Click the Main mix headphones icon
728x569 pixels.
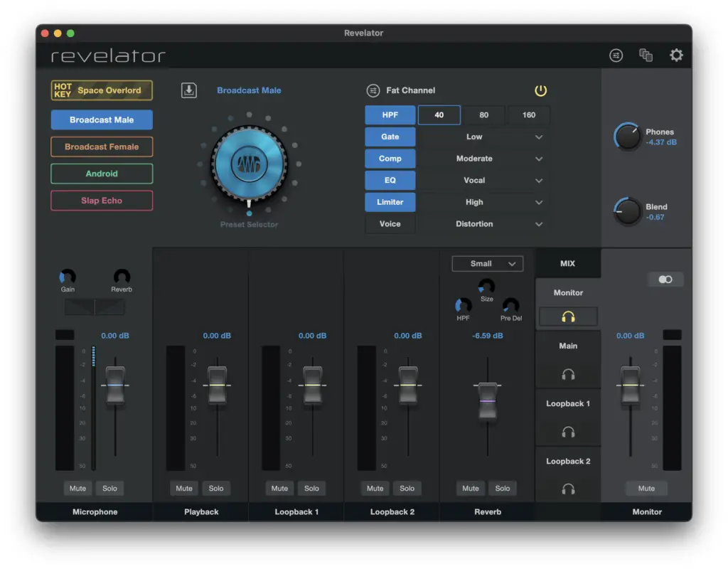tap(568, 374)
